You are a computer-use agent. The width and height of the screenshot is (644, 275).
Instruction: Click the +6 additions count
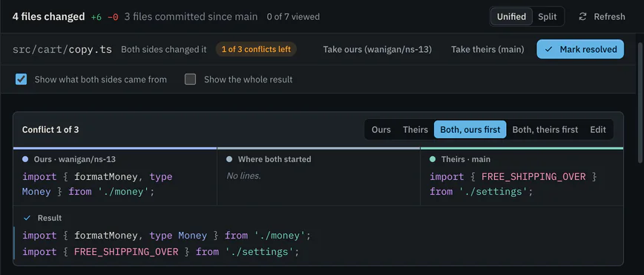(x=96, y=17)
